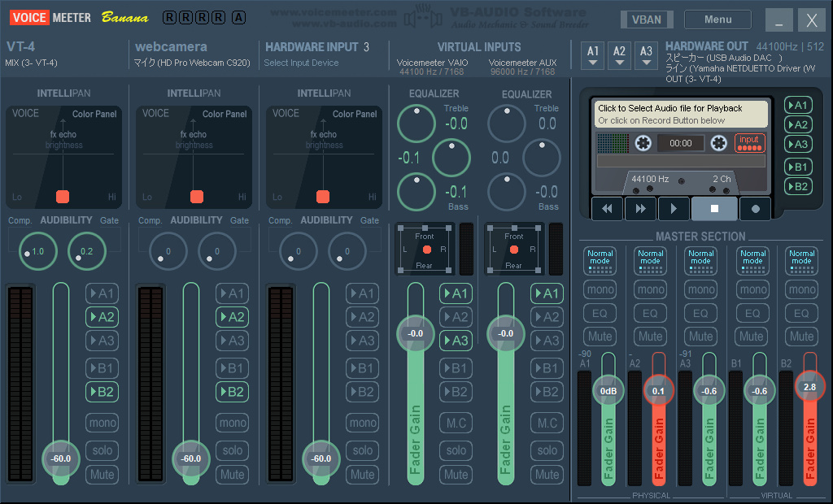833x504 pixels.
Task: Stop the cassette recorder
Action: 714,209
